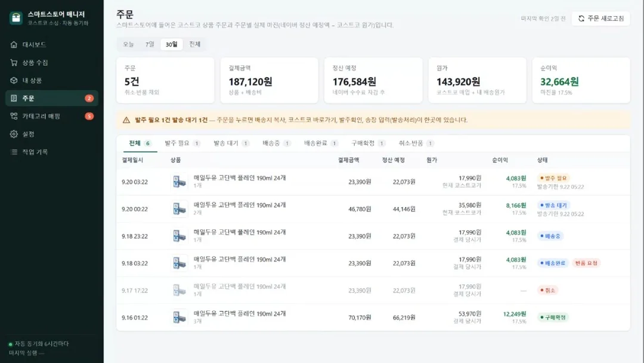Click cost value 53,970원
This screenshot has height=363, width=644.
[x=470, y=313]
